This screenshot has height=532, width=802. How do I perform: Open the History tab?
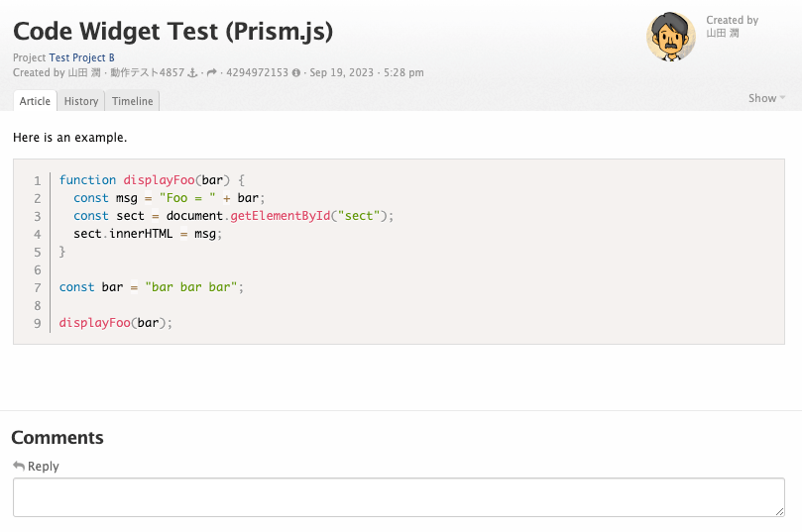(x=81, y=101)
